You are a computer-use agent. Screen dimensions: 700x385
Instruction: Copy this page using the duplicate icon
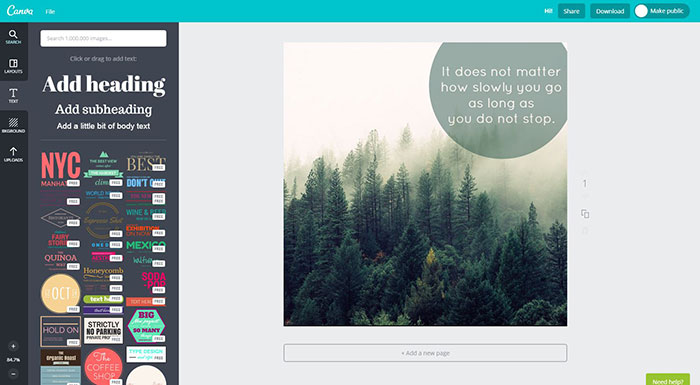point(585,214)
